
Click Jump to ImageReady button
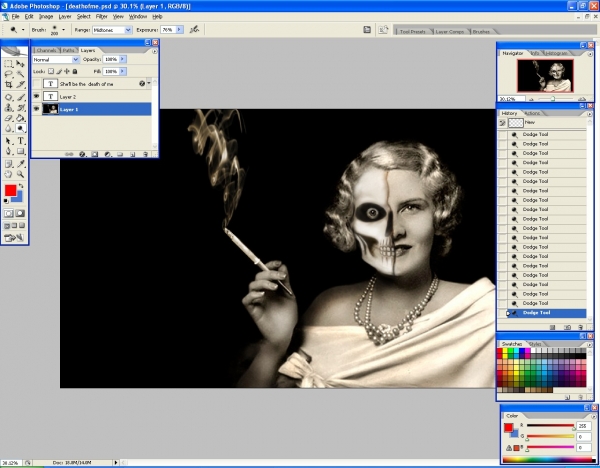14,238
